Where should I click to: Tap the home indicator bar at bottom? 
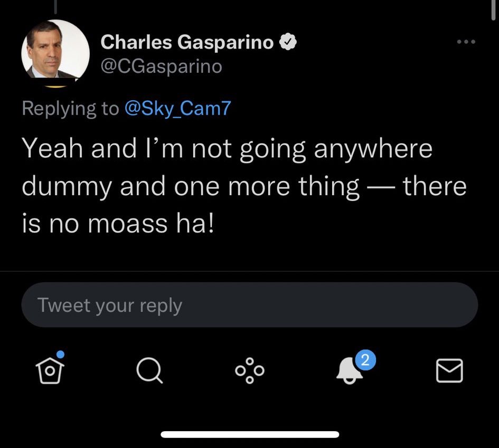(x=249, y=434)
